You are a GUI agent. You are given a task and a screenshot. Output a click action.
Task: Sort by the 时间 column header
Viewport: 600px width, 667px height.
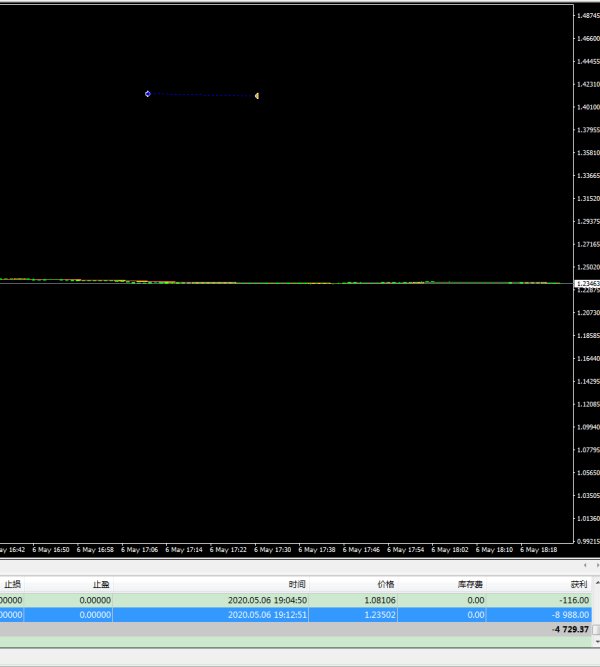(297, 584)
